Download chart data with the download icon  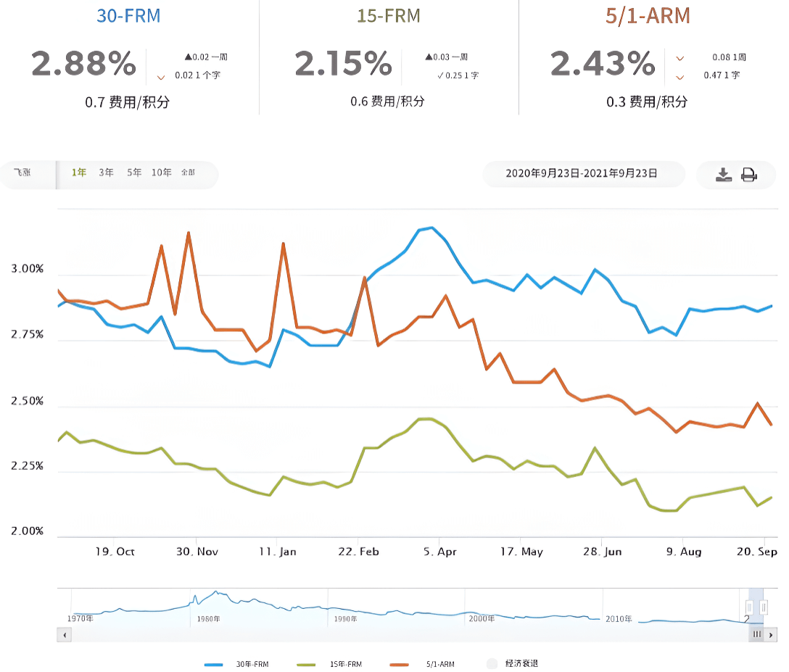click(x=724, y=175)
